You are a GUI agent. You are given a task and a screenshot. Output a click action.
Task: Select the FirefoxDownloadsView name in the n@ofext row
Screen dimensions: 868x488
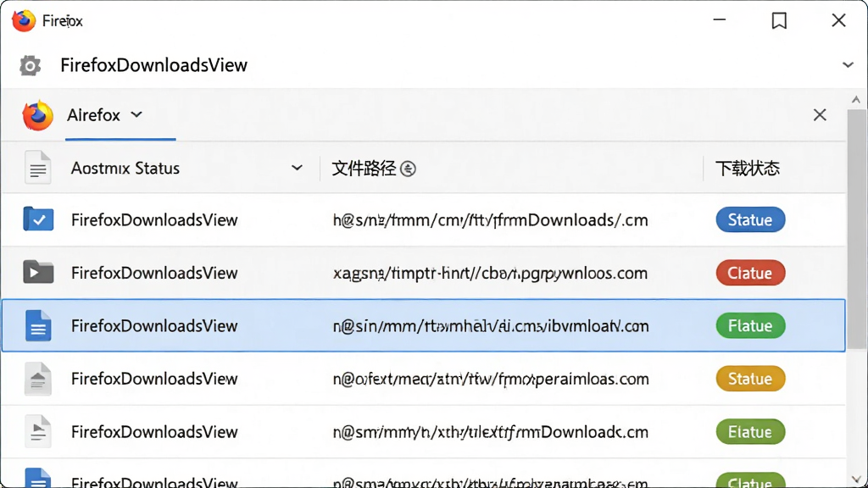click(x=154, y=379)
